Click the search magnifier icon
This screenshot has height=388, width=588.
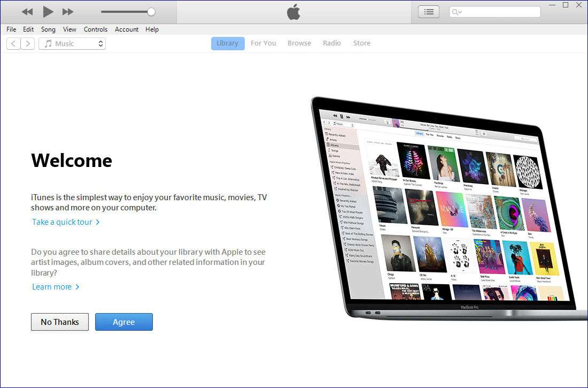455,12
